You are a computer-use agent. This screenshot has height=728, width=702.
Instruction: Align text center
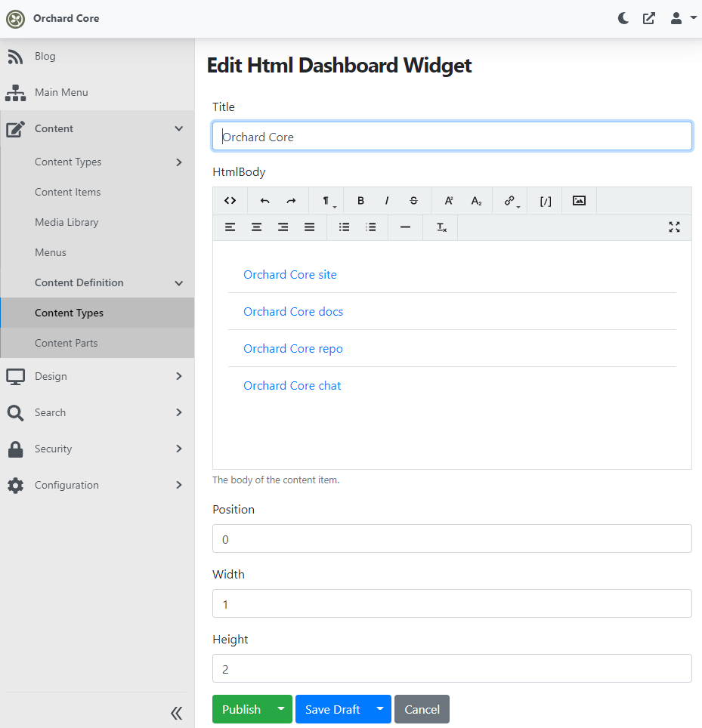click(x=256, y=227)
